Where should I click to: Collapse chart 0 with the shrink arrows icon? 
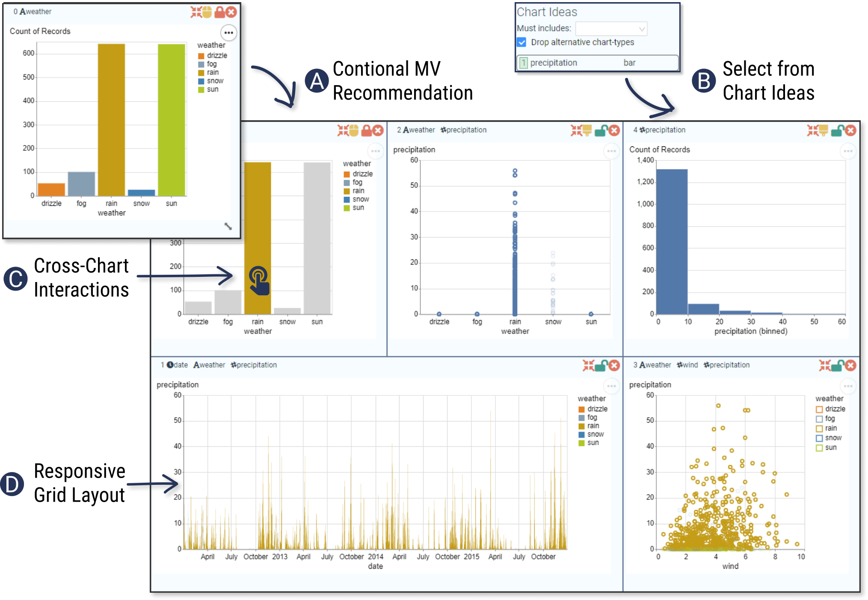196,12
